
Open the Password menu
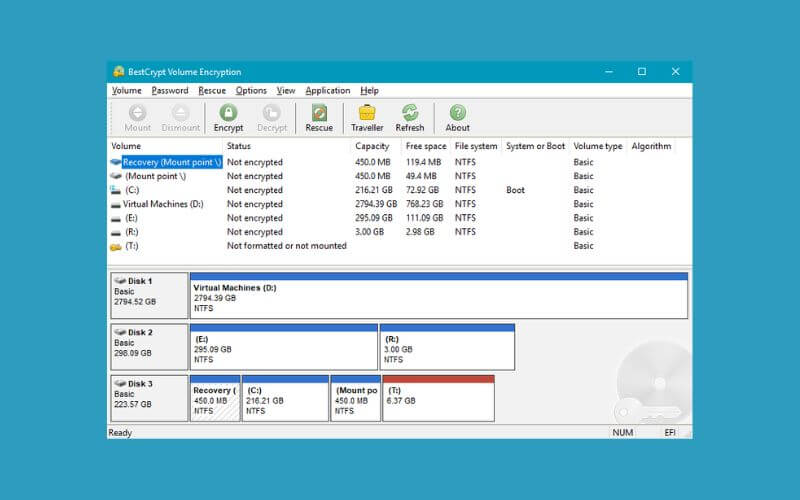point(170,90)
